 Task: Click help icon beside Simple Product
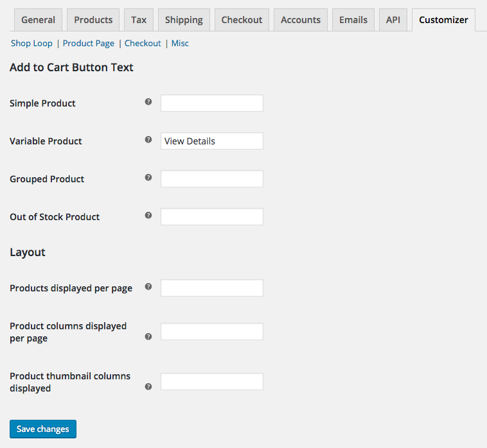pos(148,102)
